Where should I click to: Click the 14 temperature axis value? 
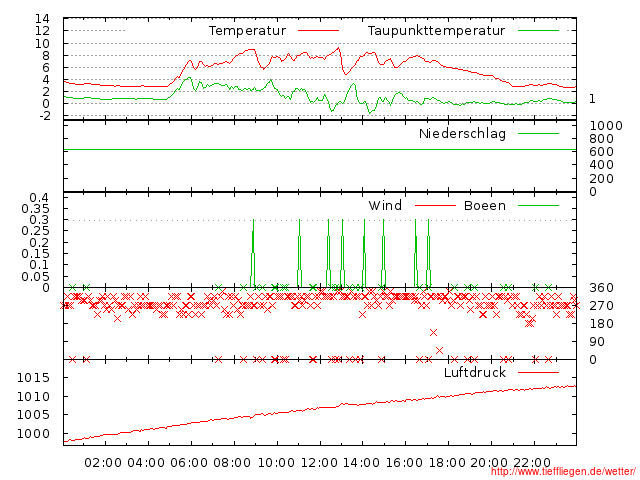[x=42, y=19]
